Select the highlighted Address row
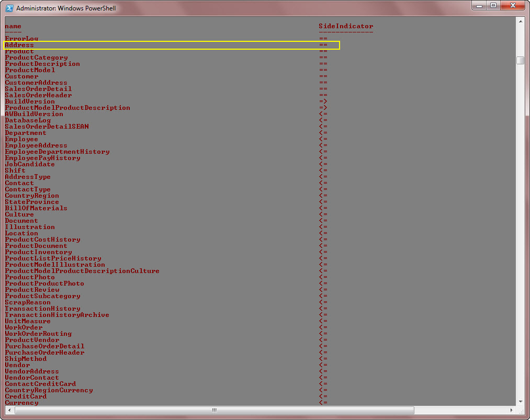Screen dimensions: 530x420 [18, 45]
